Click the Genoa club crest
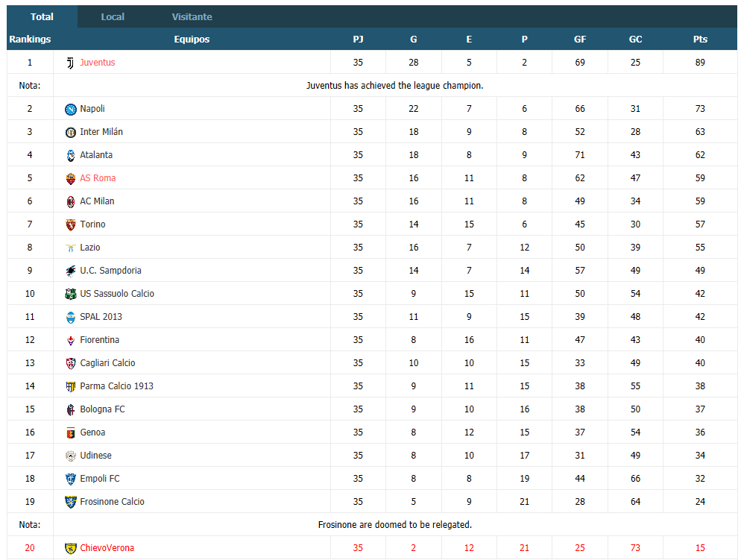The height and width of the screenshot is (560, 741). [x=70, y=433]
